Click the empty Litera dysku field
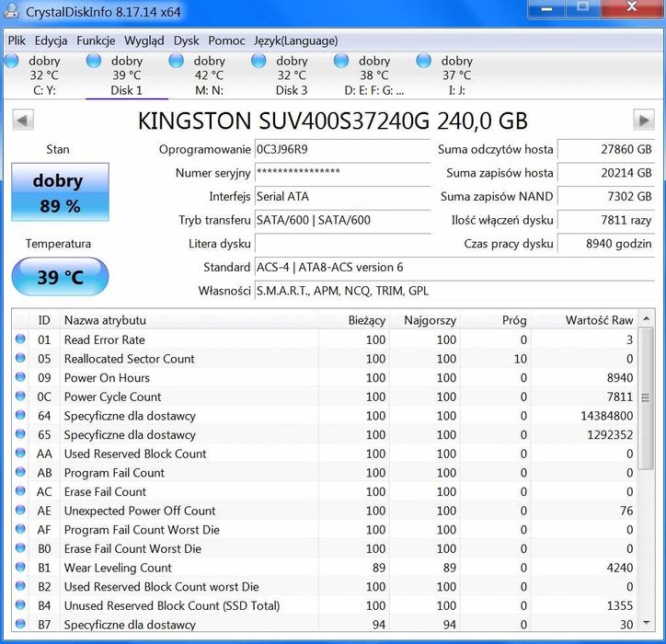Viewport: 666px width, 644px height. point(342,244)
